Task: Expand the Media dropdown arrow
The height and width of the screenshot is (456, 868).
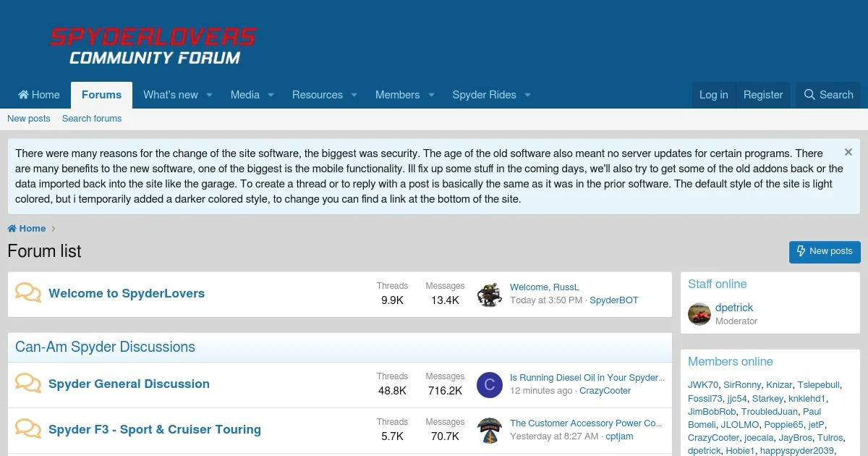Action: [x=271, y=95]
